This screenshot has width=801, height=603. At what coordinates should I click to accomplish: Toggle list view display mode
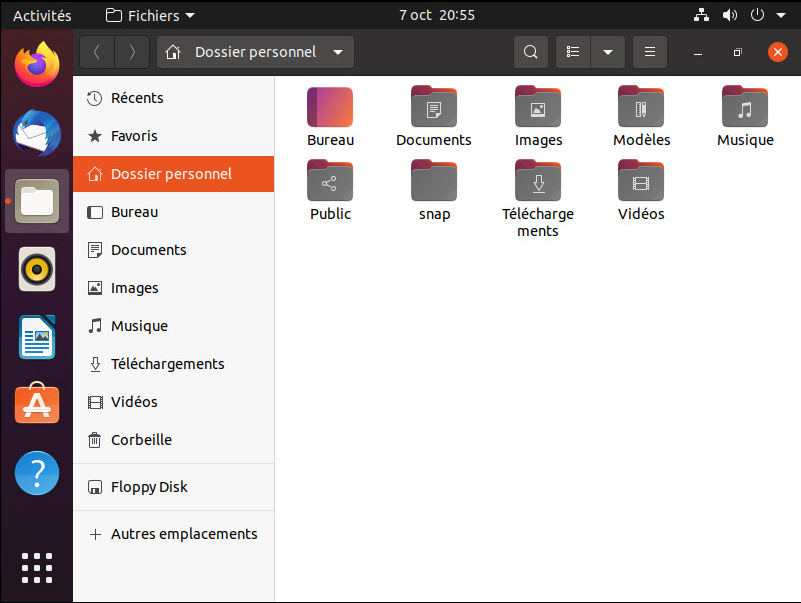573,52
